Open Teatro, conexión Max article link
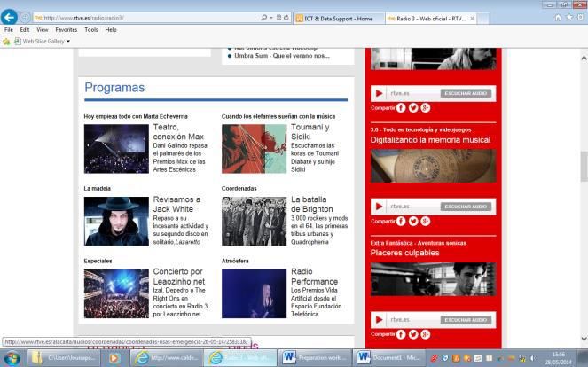 point(178,131)
